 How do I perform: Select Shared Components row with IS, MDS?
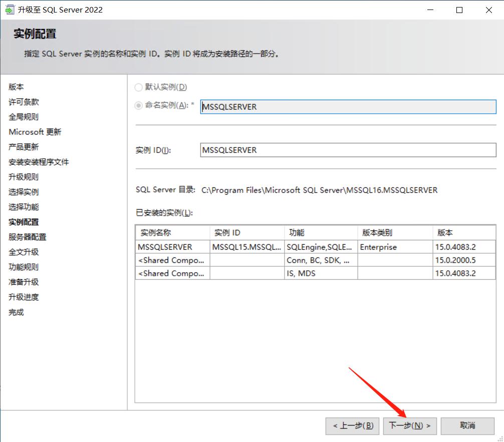pos(315,273)
